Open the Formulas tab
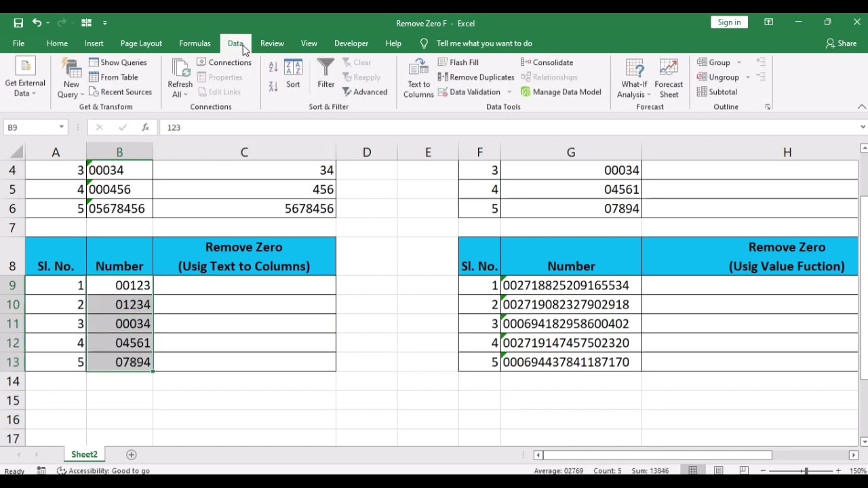Screen dimensions: 868x488 click(x=195, y=43)
